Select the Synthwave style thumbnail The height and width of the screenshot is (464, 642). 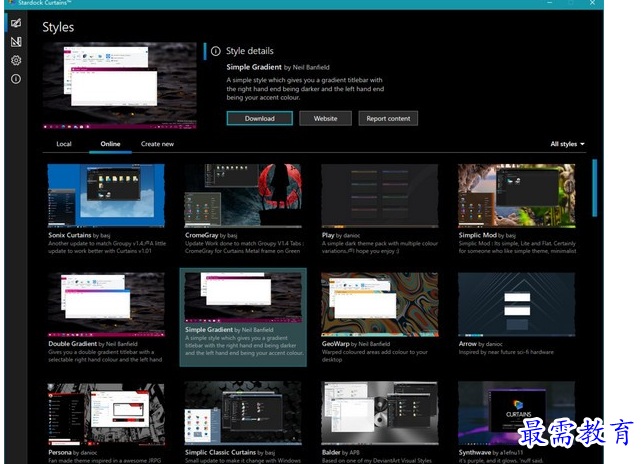pyautogui.click(x=517, y=414)
